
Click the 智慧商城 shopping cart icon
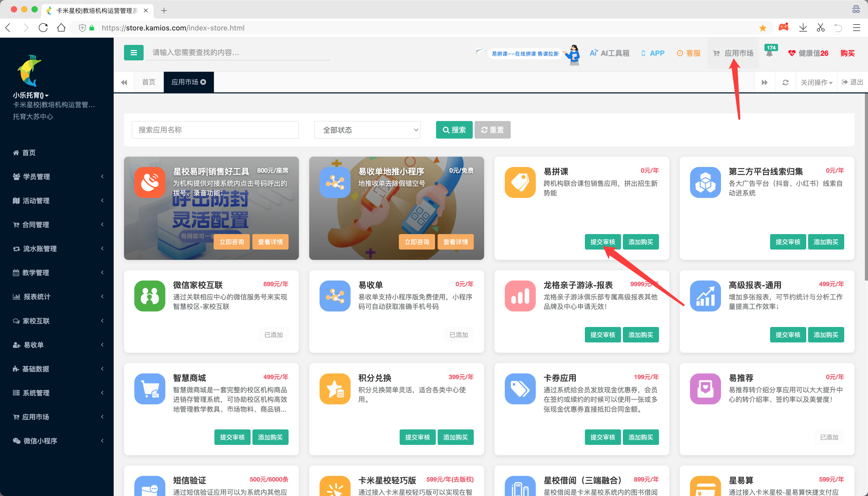point(150,389)
